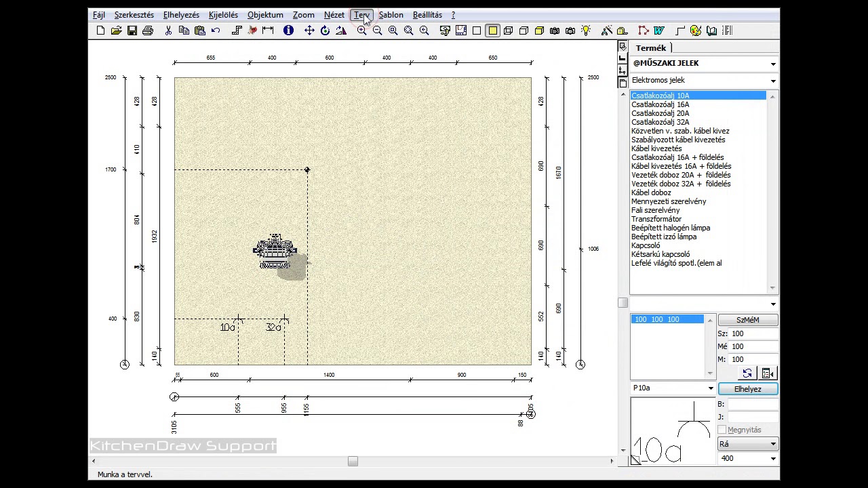
Task: Cut selection with the scissors icon
Action: tap(169, 30)
